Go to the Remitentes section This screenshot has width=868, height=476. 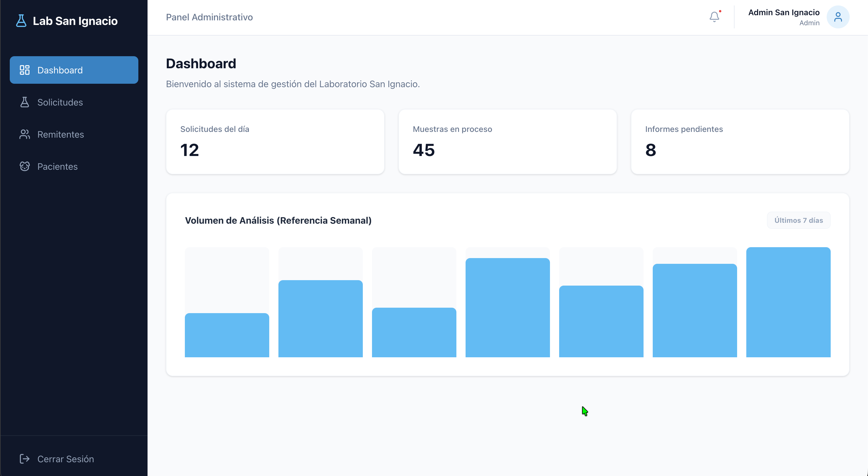[74, 134]
